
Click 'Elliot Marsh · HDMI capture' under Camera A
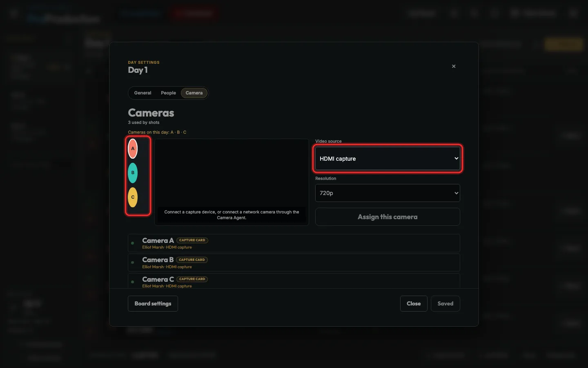[167, 247]
